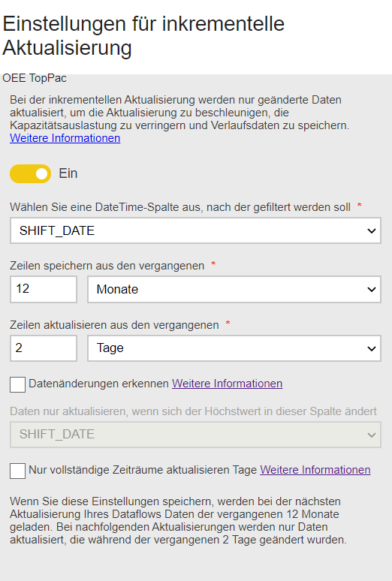Open the SHIFT_DATE DateTime column dropdown
This screenshot has height=581, width=392.
point(195,230)
